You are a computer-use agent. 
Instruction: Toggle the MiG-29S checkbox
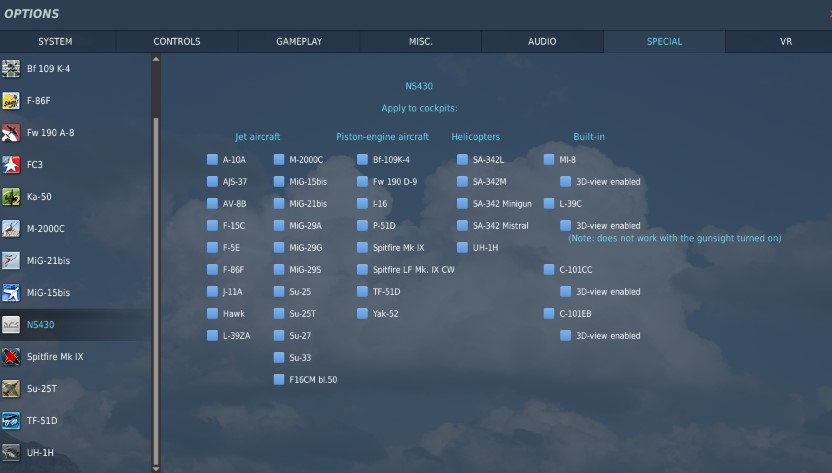279,270
